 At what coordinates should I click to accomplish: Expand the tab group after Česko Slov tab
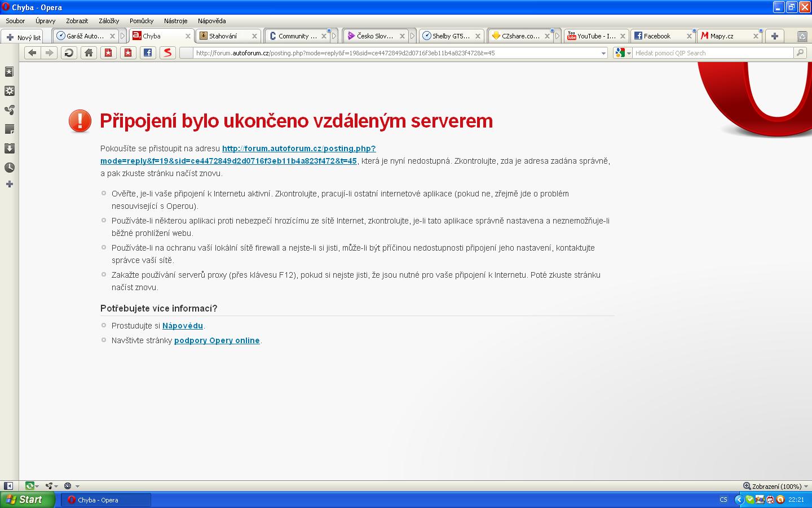point(412,36)
